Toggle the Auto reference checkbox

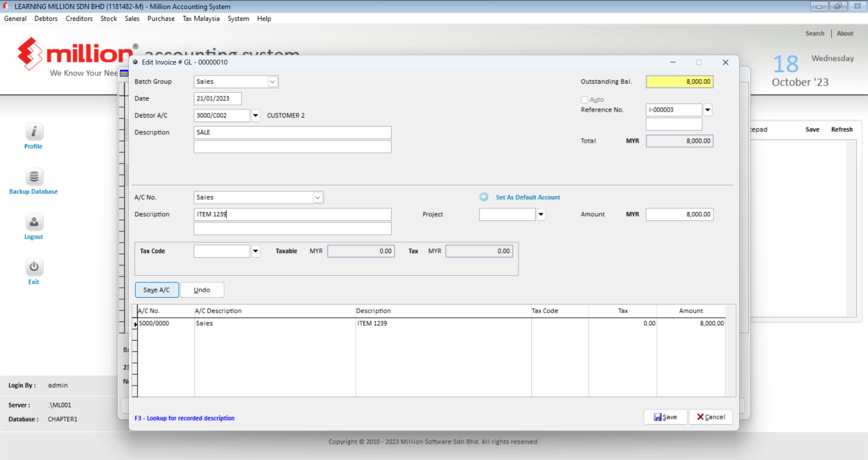[584, 99]
